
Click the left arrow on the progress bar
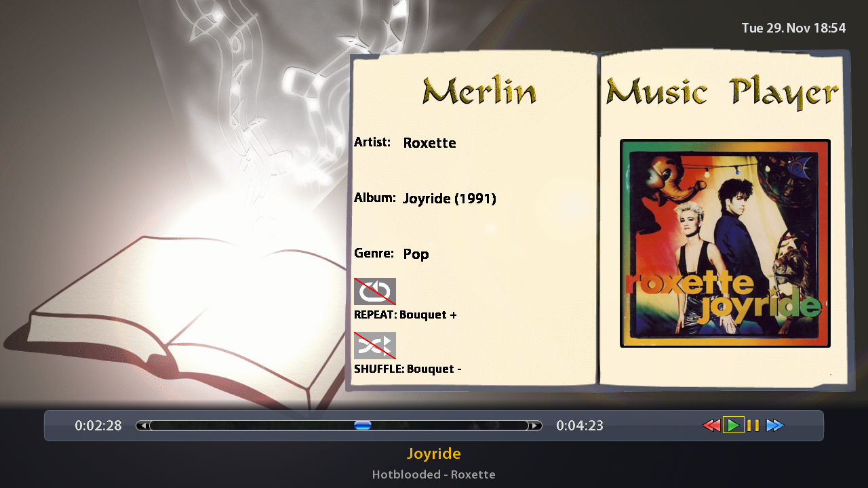point(143,426)
